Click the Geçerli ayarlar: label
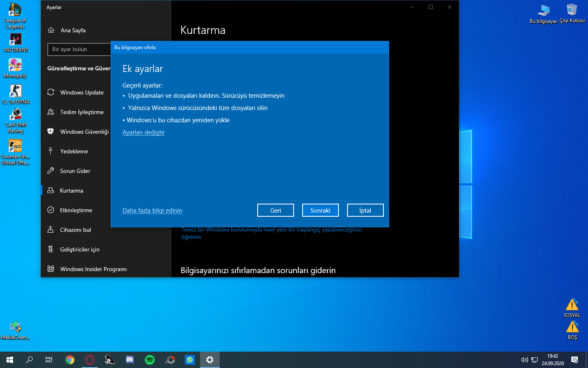Viewport: 588px width, 368px height. coord(142,85)
